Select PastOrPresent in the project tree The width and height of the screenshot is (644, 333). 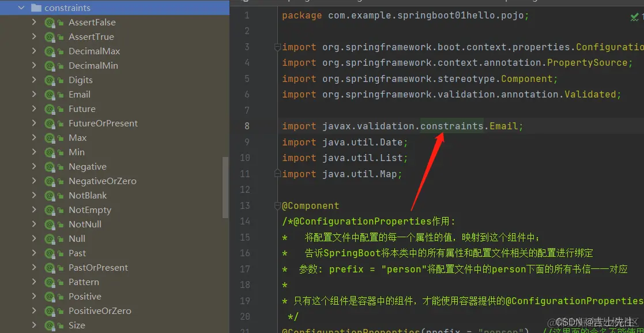[98, 268]
